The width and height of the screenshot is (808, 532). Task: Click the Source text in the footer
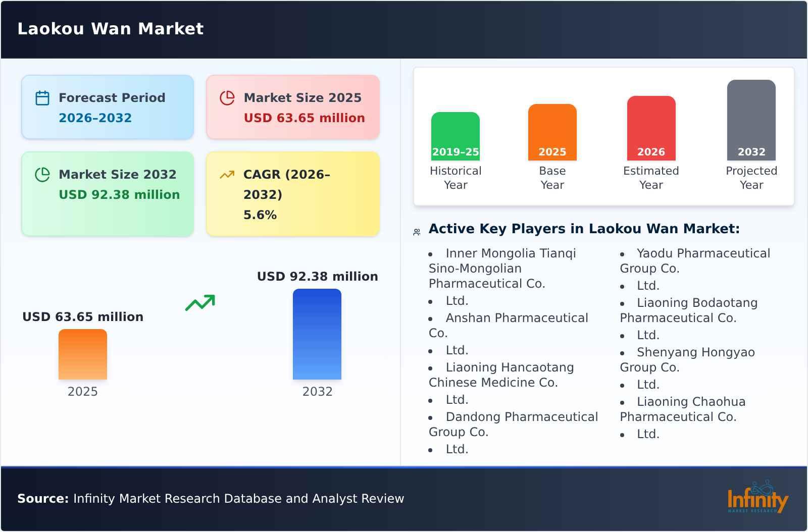pos(211,499)
